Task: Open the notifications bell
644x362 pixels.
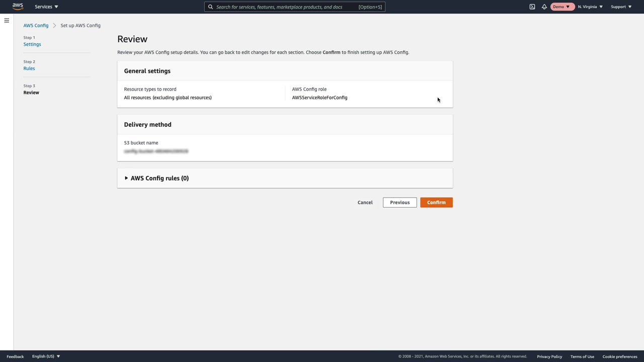Action: (544, 7)
